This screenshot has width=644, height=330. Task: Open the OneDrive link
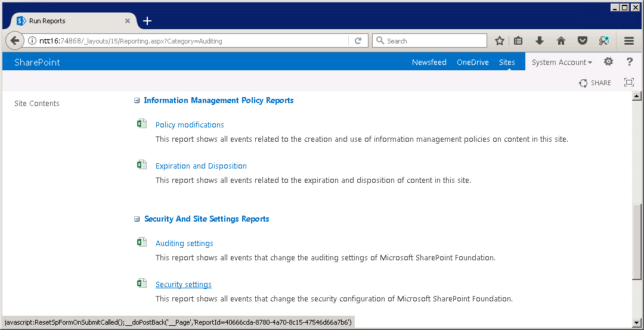point(473,63)
